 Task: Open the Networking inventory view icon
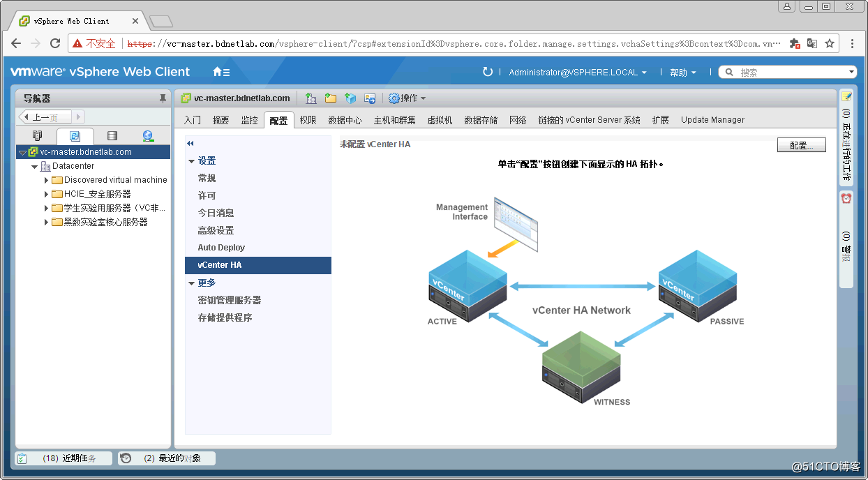pos(147,136)
